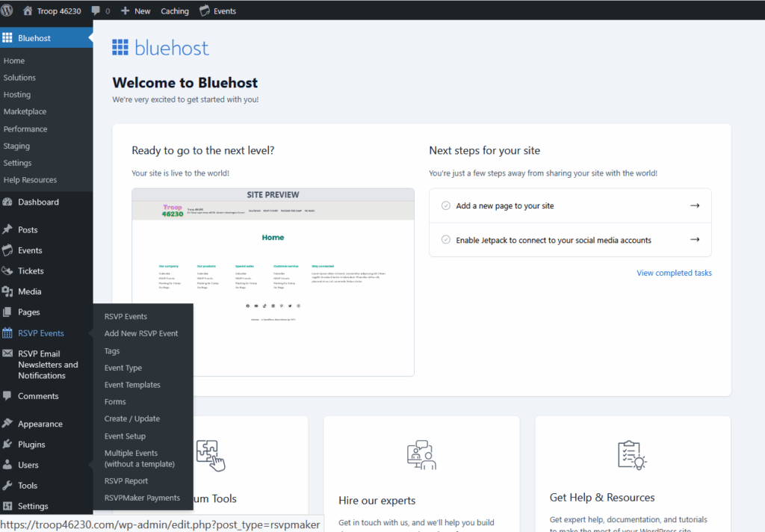Open Home under Bluehost menu
This screenshot has height=532, width=765.
(x=14, y=61)
